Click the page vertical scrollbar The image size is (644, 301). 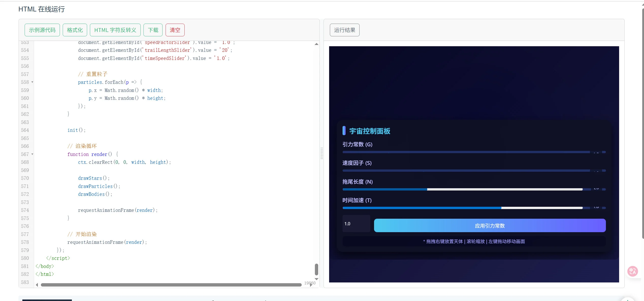pos(643,123)
